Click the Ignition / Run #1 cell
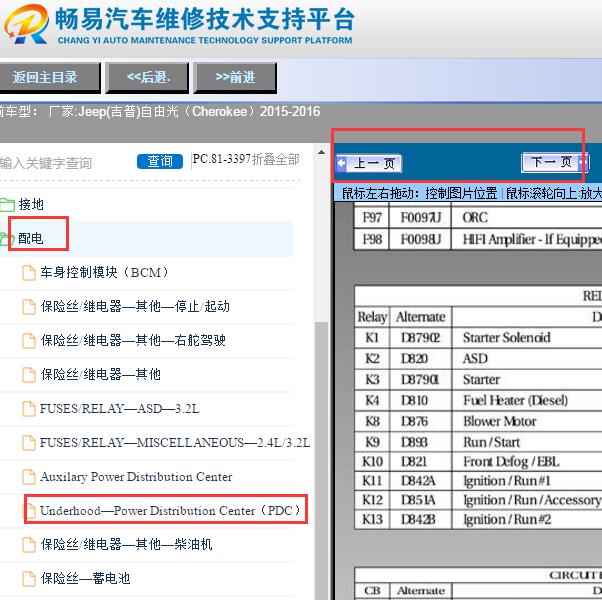This screenshot has width=602, height=600. click(507, 481)
